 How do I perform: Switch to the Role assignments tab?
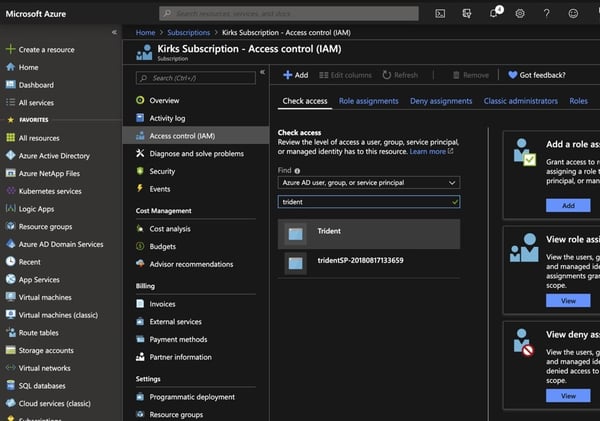(368, 101)
